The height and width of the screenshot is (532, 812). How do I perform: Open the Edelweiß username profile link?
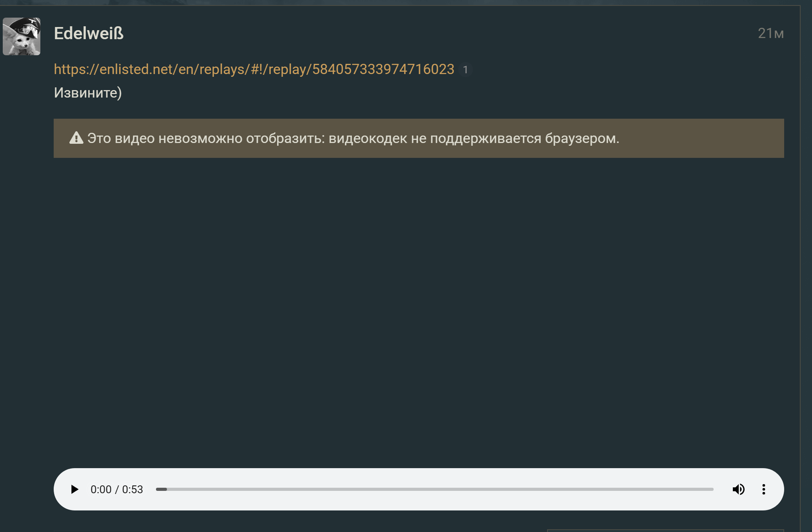89,33
